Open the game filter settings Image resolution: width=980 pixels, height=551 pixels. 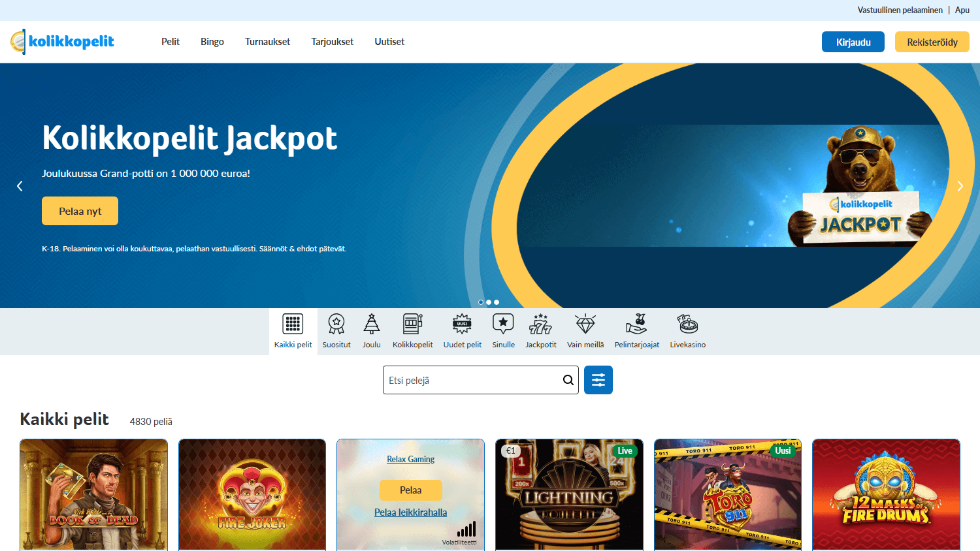[x=598, y=379]
